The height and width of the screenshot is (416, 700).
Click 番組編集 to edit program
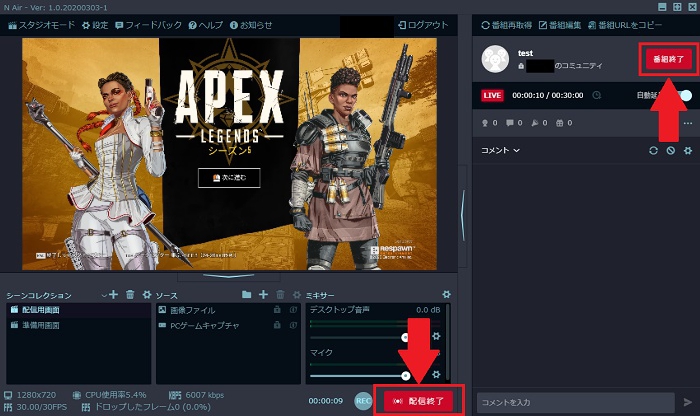point(560,25)
